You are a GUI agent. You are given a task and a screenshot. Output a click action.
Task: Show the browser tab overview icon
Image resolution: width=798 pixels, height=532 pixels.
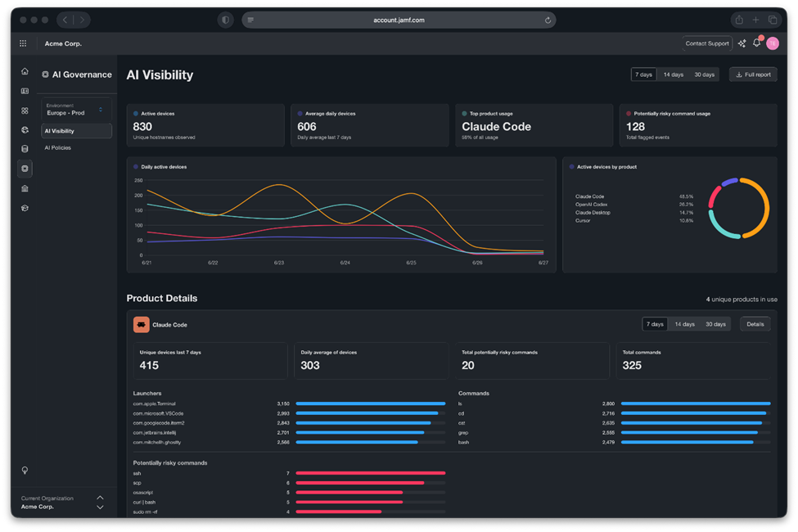click(x=773, y=20)
